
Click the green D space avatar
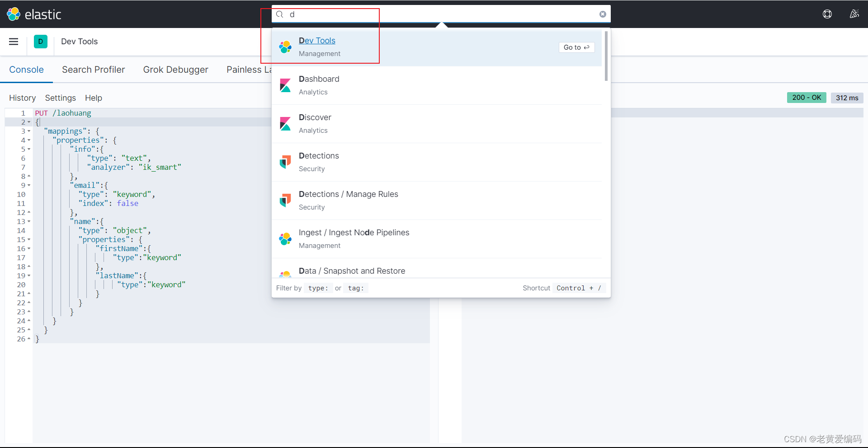(x=41, y=42)
